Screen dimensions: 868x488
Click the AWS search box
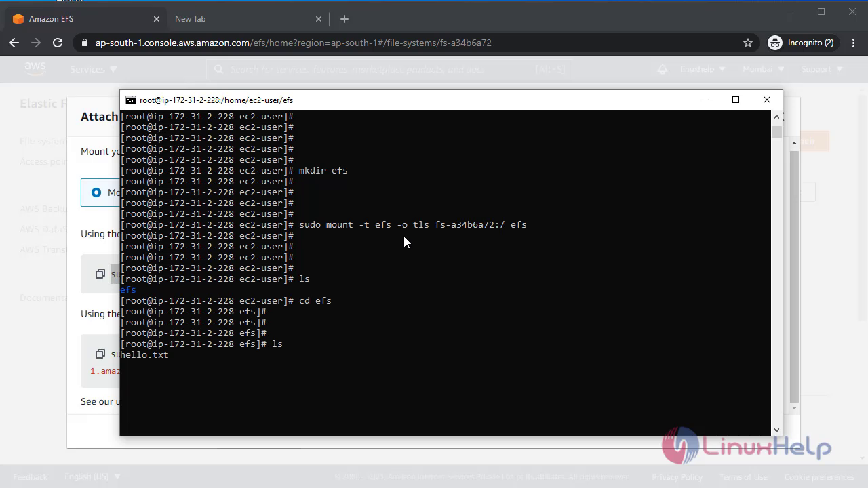pyautogui.click(x=389, y=69)
